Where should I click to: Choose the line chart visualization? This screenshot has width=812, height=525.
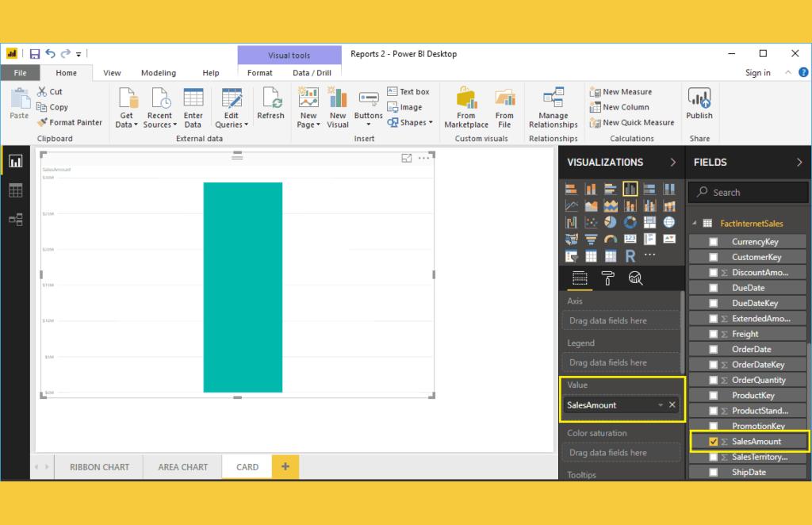(571, 206)
